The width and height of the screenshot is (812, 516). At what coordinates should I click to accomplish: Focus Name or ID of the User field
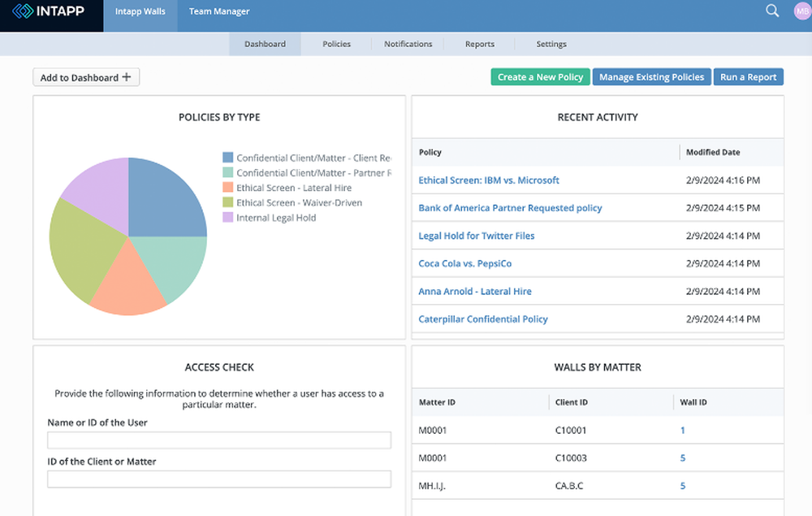click(219, 440)
